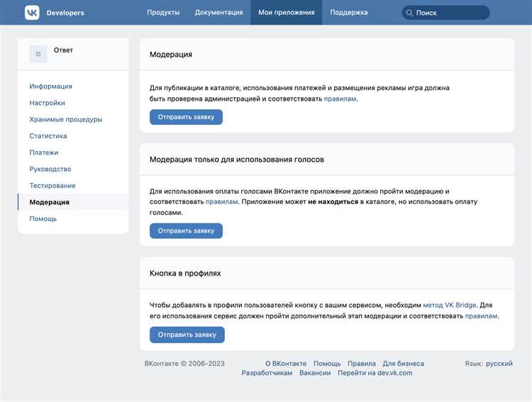The image size is (532, 402).
Task: Click the app placeholder icon next to Ответ
Action: 38,54
